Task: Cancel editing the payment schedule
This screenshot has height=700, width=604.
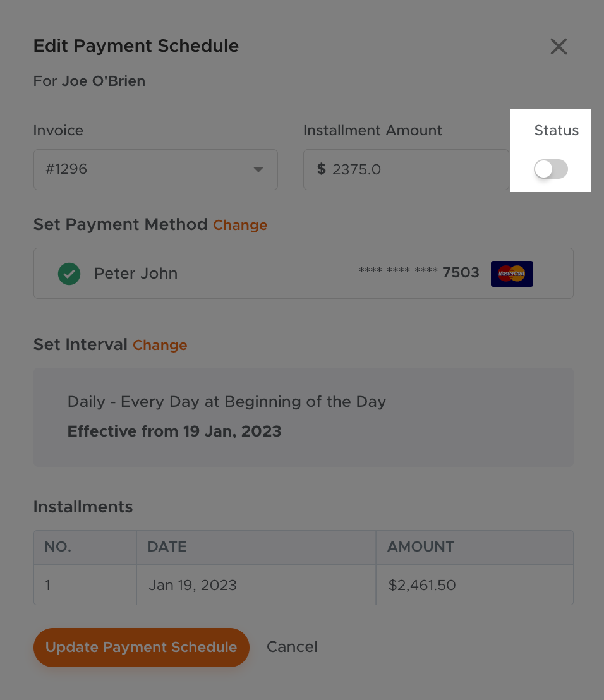Action: tap(292, 647)
